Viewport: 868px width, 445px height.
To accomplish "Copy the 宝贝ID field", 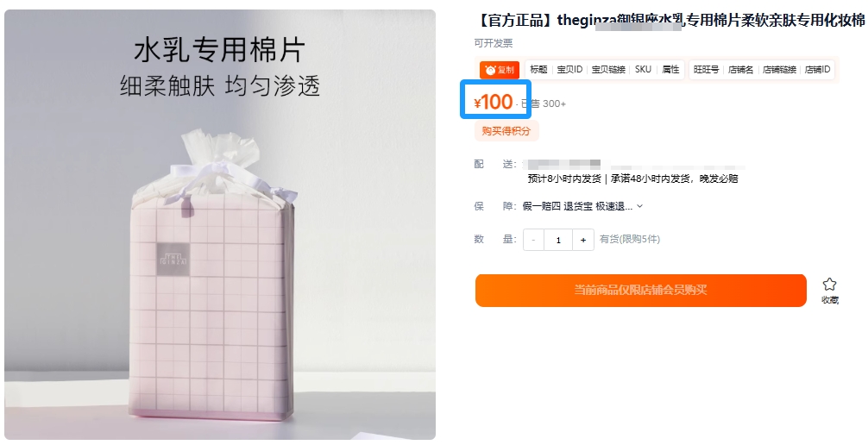I will (569, 70).
